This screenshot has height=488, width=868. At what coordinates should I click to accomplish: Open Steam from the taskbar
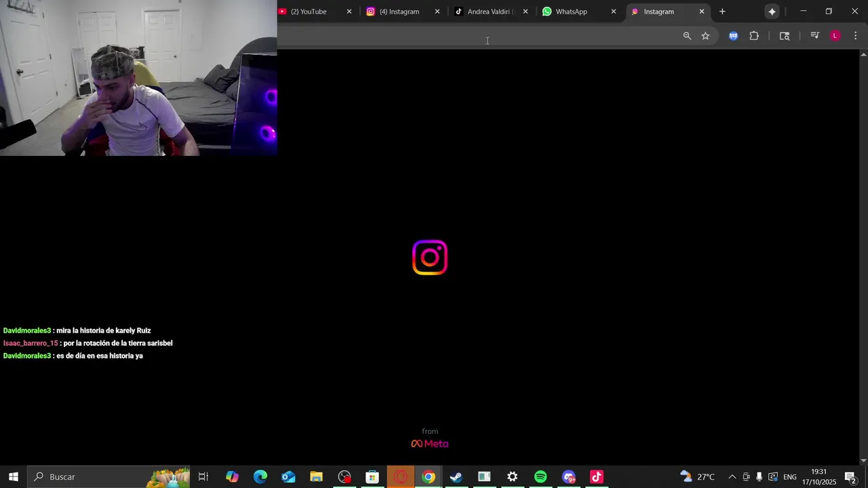coord(456,476)
